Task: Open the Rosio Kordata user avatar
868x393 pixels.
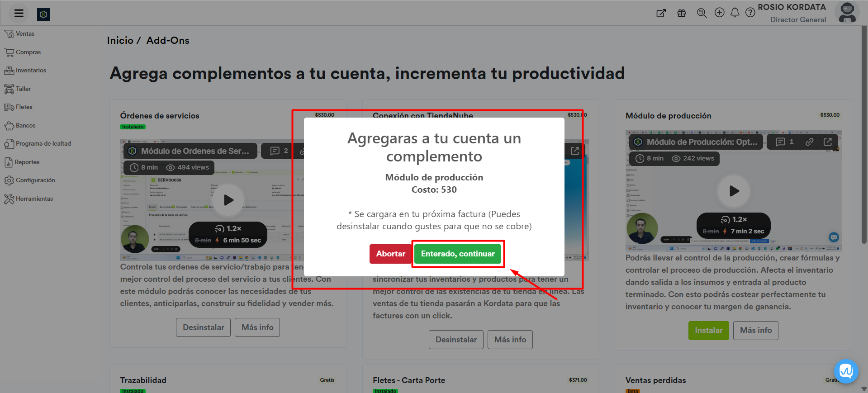Action: [847, 12]
